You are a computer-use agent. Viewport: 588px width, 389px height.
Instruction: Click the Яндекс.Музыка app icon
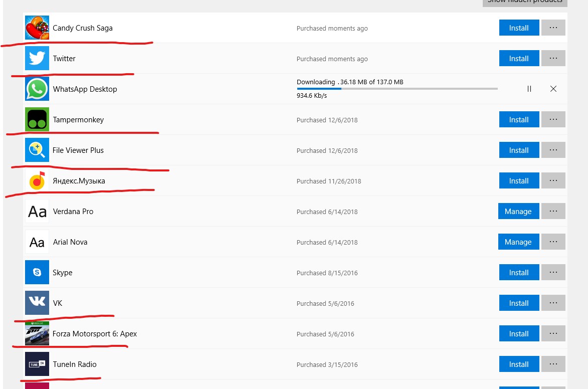[37, 181]
